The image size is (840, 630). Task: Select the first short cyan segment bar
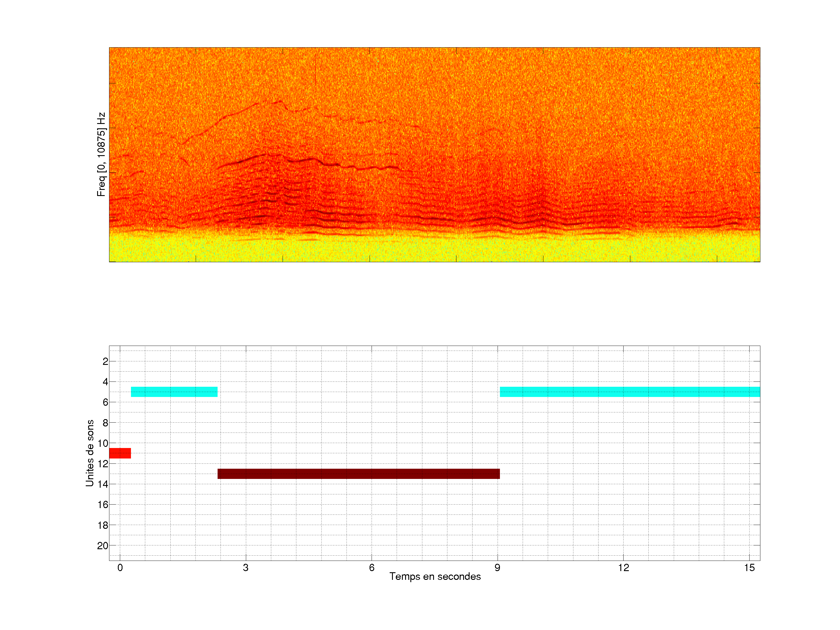[x=174, y=391]
